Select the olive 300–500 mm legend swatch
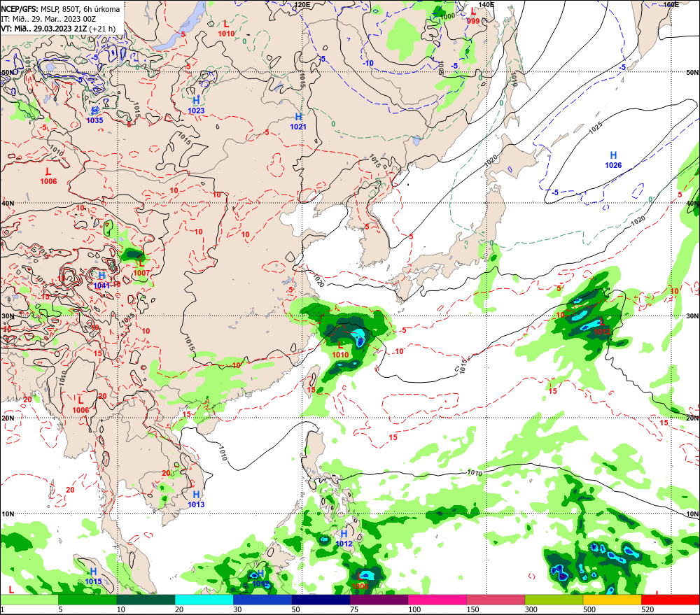The width and height of the screenshot is (700, 615). click(x=554, y=600)
